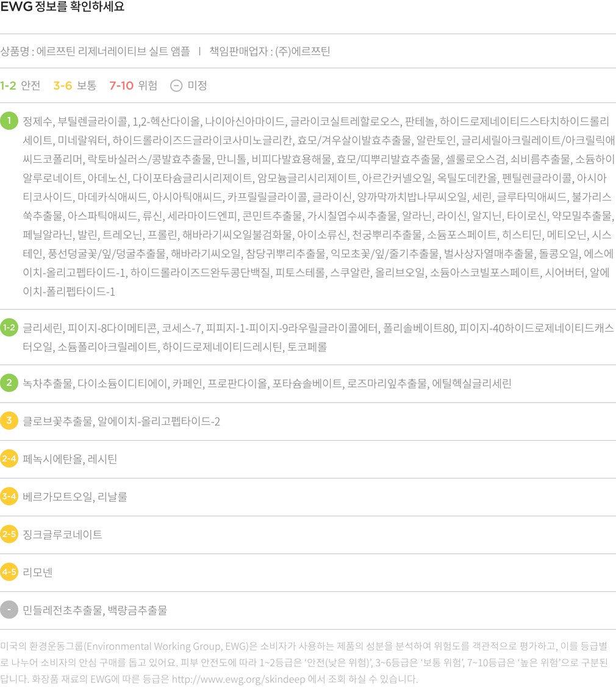Click the EWG 정보를 확인하세요 heading

62,8
